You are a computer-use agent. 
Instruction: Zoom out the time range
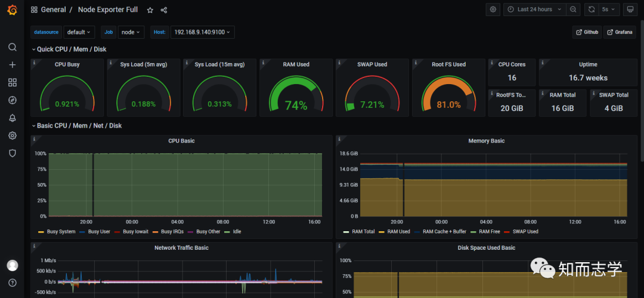(x=572, y=10)
